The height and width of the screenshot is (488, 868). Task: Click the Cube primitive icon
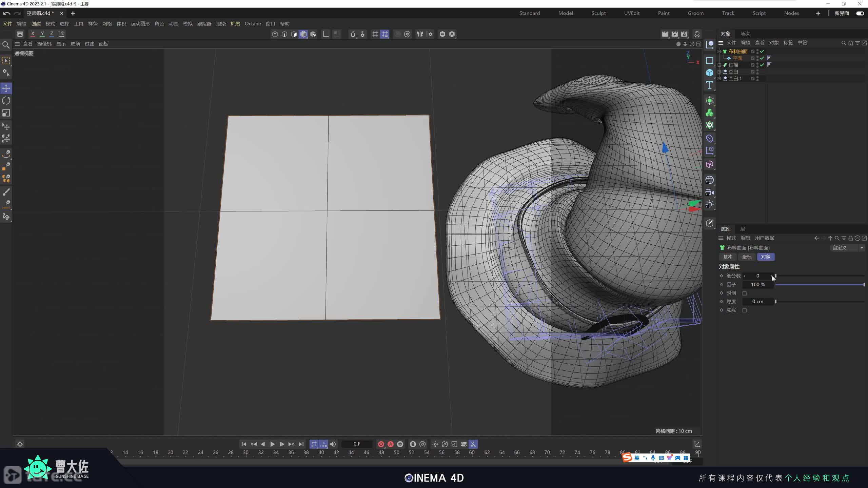click(x=709, y=73)
